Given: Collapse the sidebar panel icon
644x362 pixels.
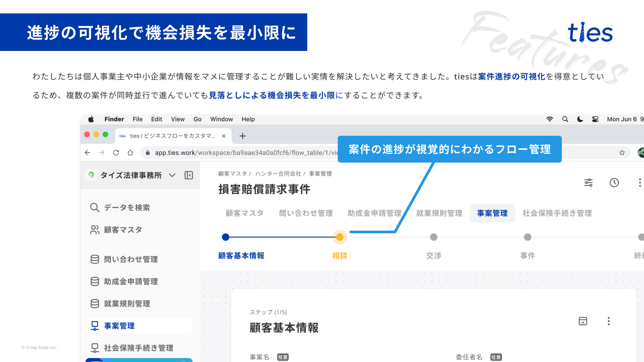Looking at the screenshot, I should point(189,175).
